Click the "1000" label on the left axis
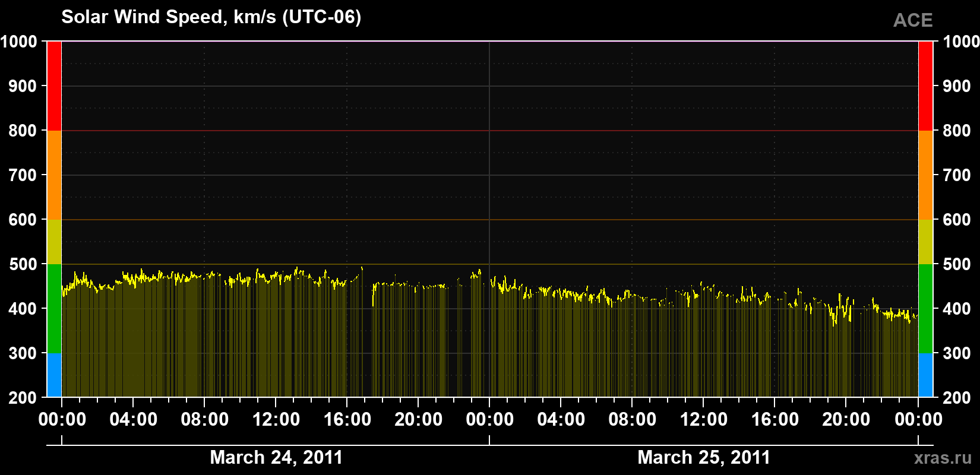 click(19, 42)
